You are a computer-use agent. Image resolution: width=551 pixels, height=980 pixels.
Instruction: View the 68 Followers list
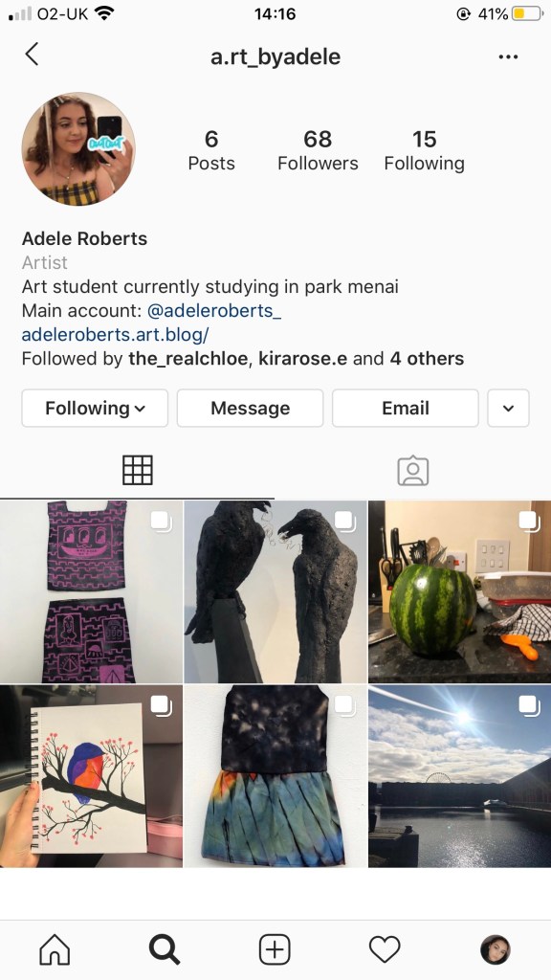click(318, 150)
